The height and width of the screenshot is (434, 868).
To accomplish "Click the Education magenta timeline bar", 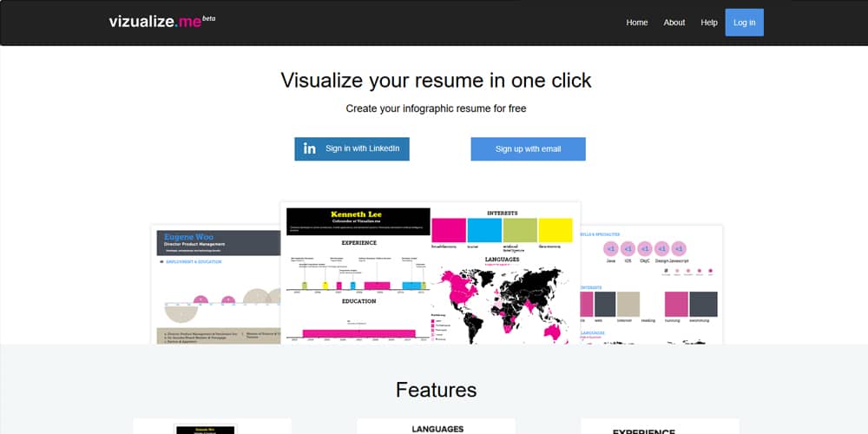I will [x=358, y=332].
